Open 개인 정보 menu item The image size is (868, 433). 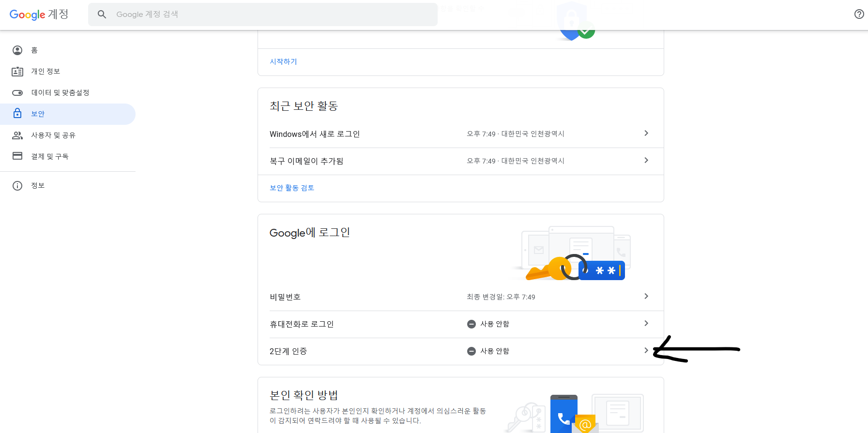tap(68, 72)
